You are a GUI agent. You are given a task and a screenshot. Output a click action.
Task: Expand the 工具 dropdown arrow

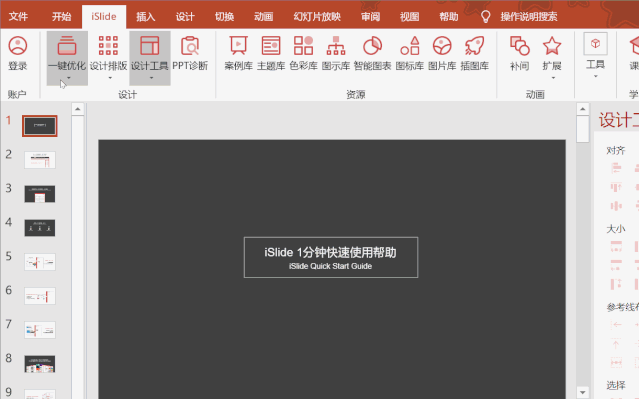coord(595,76)
